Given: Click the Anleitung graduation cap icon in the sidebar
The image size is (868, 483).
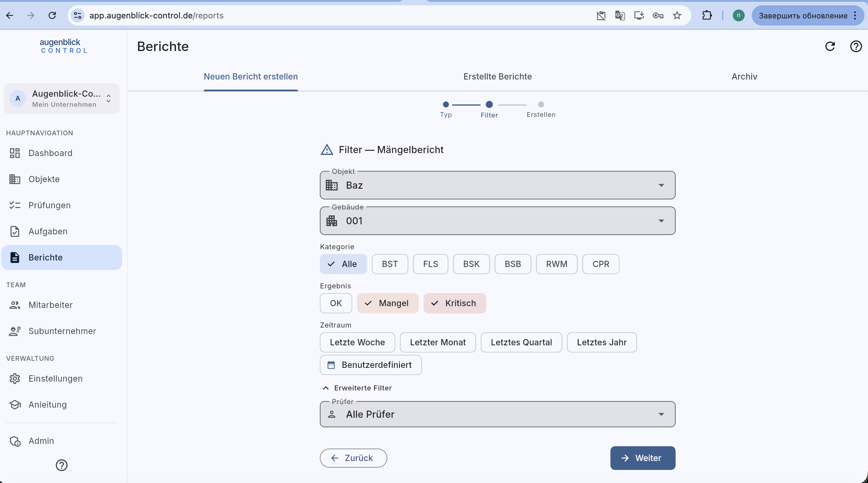Looking at the screenshot, I should point(15,405).
